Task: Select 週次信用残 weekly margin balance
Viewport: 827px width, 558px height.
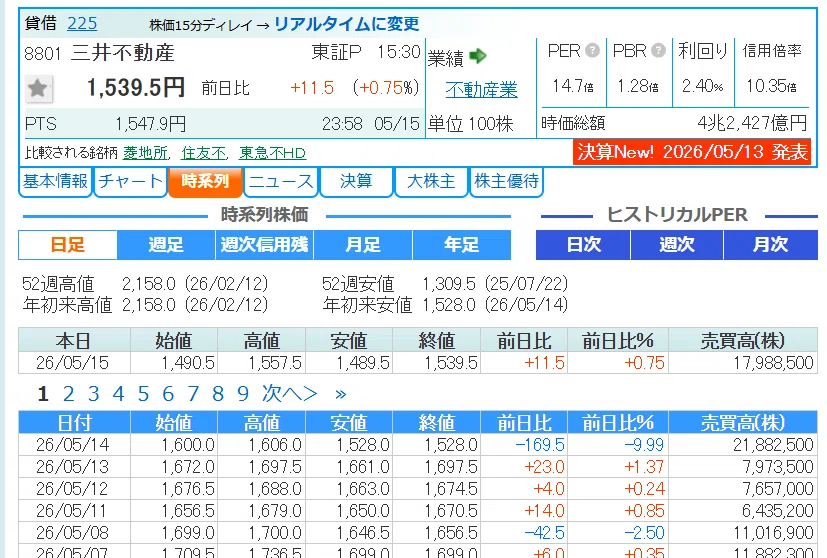Action: tap(264, 245)
